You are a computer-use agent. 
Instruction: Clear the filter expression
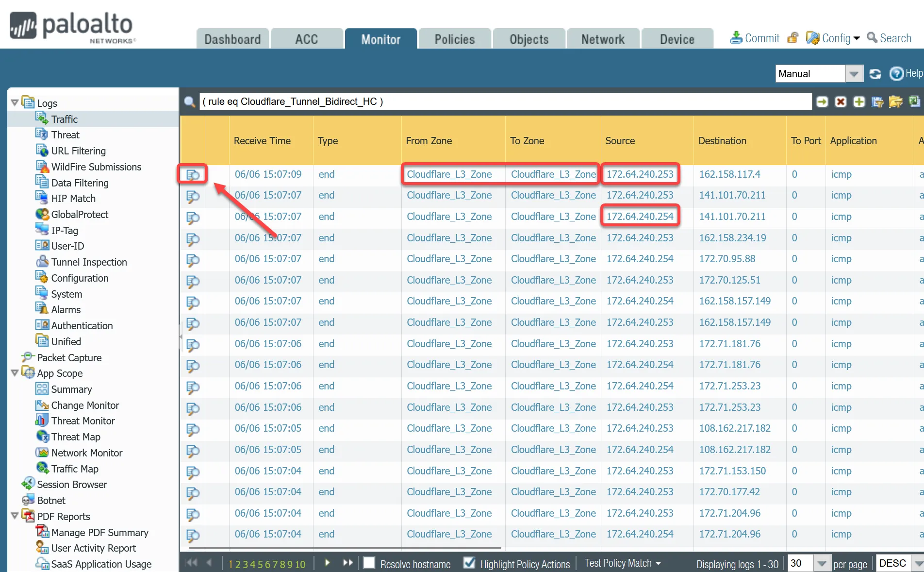point(841,101)
